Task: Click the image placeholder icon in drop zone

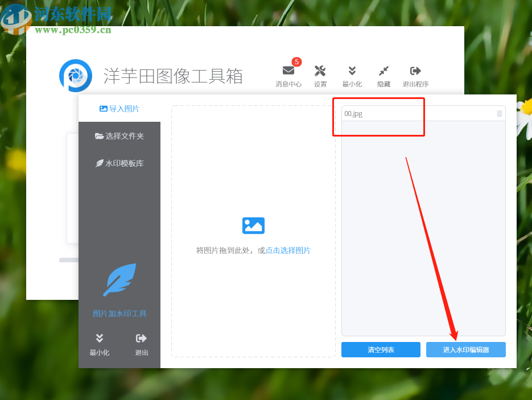Action: click(x=253, y=225)
